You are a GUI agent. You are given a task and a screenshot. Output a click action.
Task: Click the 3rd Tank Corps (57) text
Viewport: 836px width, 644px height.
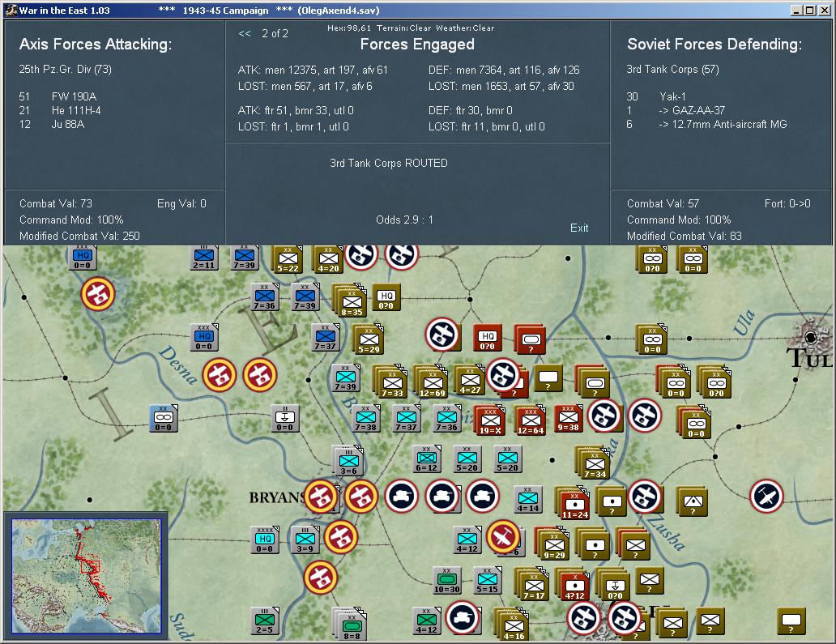click(673, 70)
